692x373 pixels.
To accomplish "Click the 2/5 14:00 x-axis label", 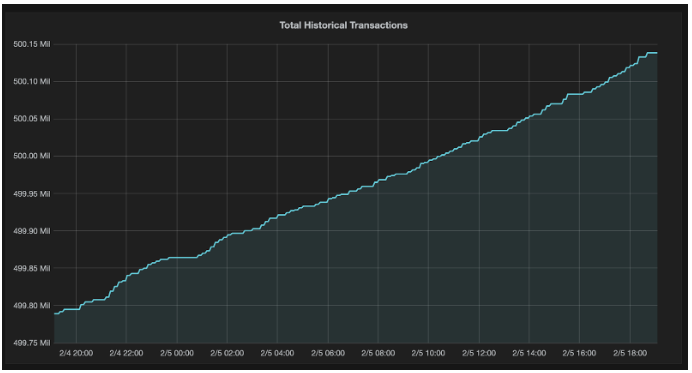I will [x=529, y=353].
